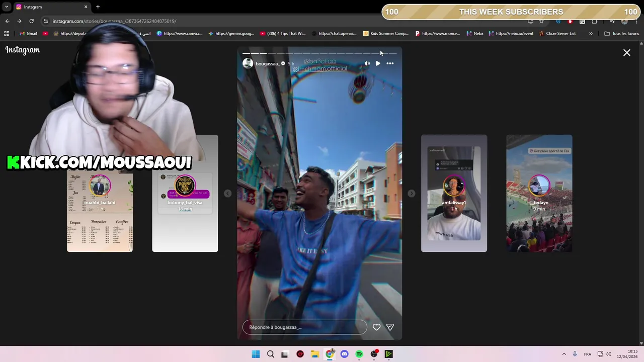
Task: Go back in browser history
Action: [7, 21]
